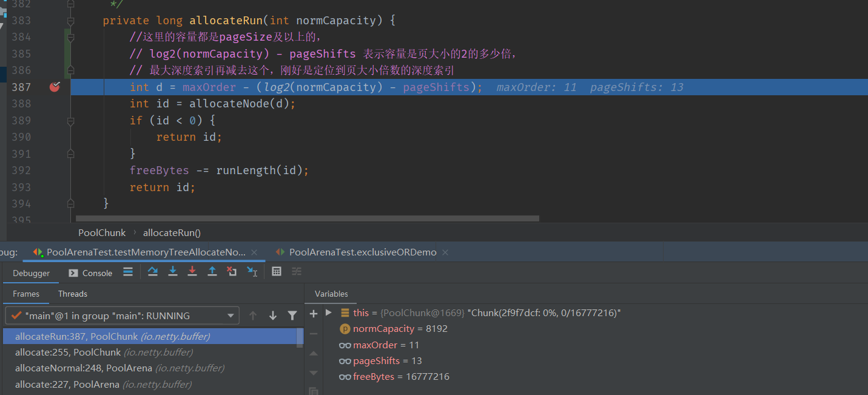Select the pageShifts = 13 variable
Image resolution: width=868 pixels, height=395 pixels.
click(x=380, y=360)
